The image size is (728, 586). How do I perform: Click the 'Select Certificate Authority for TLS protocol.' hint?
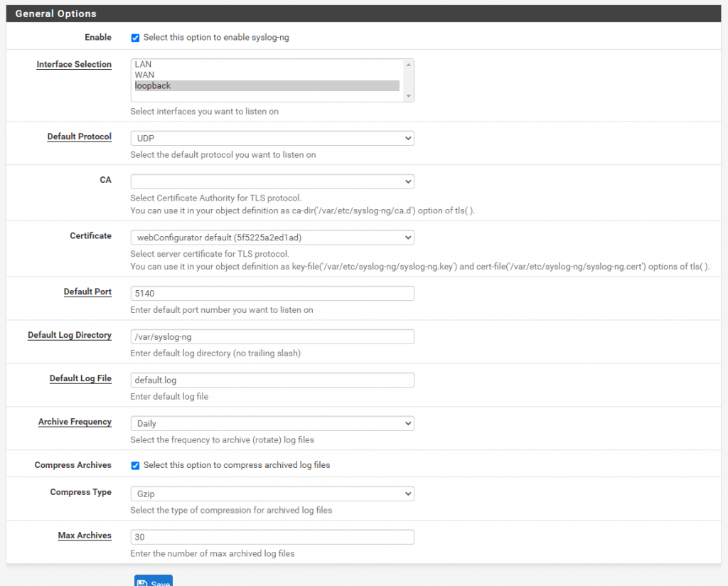pos(216,198)
